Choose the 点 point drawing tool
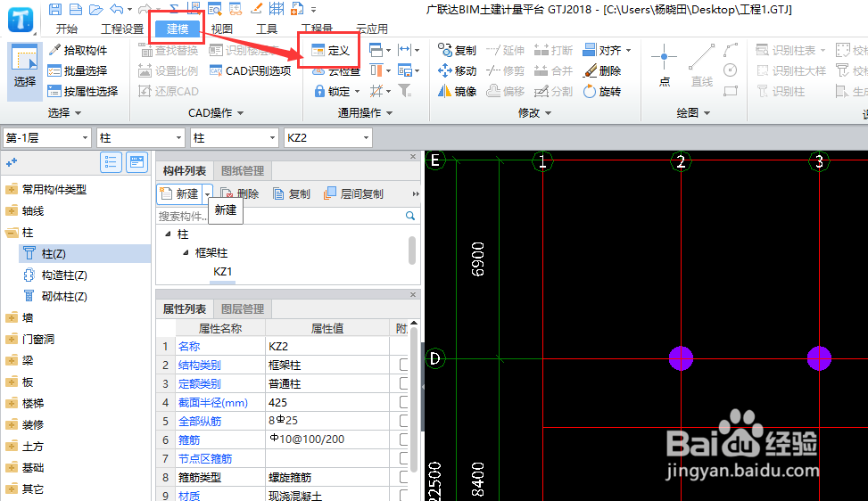This screenshot has height=501, width=868. click(x=665, y=66)
